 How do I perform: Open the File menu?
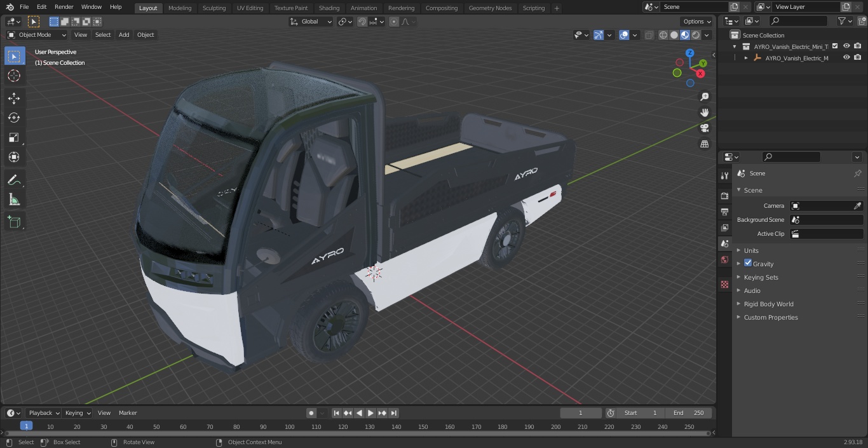pyautogui.click(x=24, y=7)
